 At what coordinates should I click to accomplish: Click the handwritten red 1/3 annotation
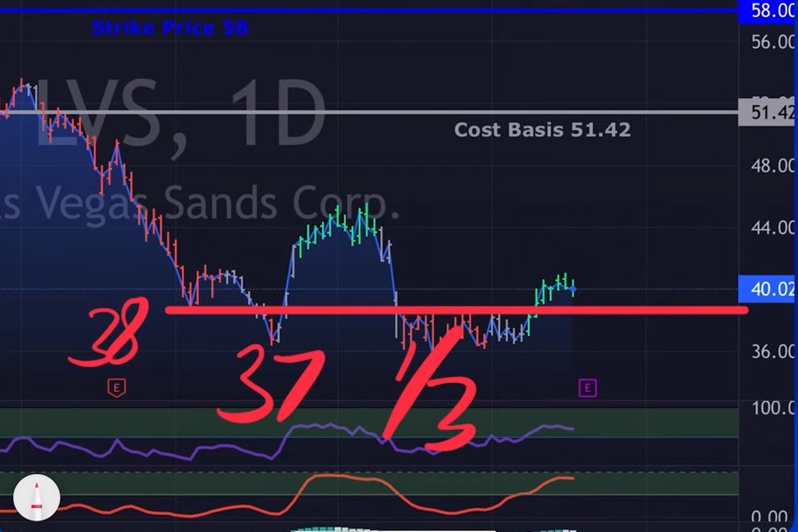point(432,389)
